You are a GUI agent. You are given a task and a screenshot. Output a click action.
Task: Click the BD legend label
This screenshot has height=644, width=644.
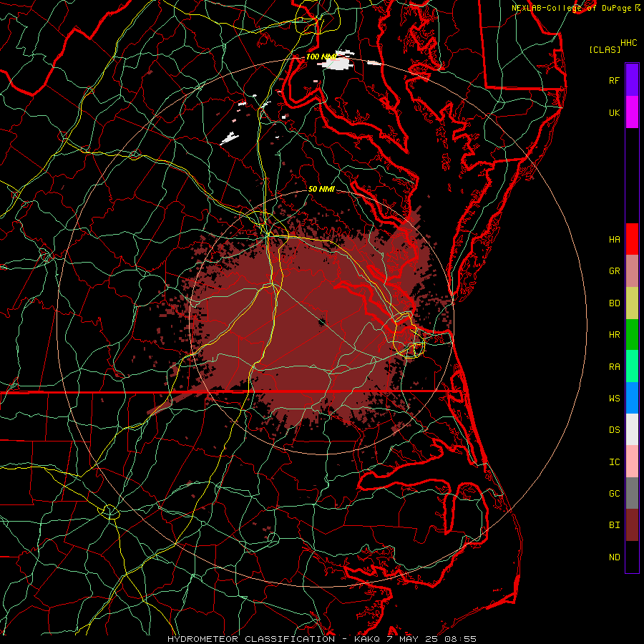point(614,303)
